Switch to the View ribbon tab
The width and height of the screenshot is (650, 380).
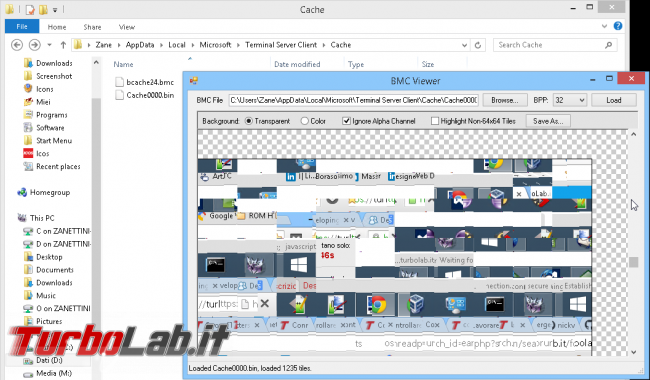127,27
